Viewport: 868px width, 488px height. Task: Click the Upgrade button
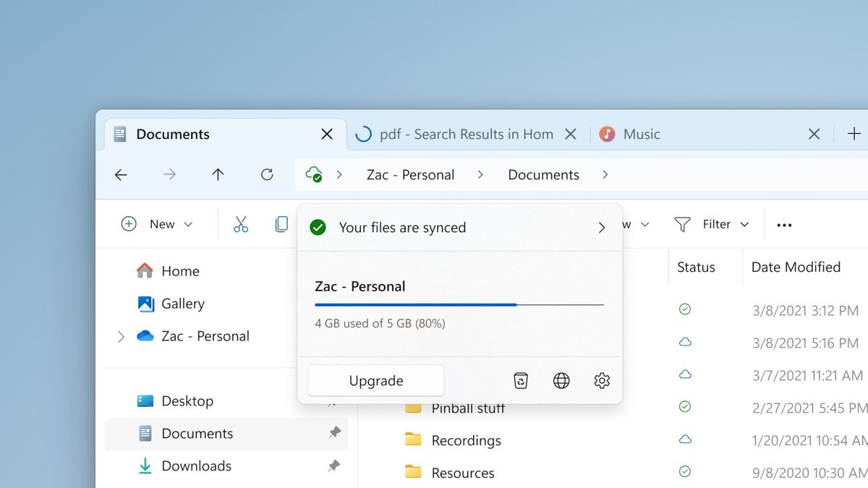click(375, 380)
